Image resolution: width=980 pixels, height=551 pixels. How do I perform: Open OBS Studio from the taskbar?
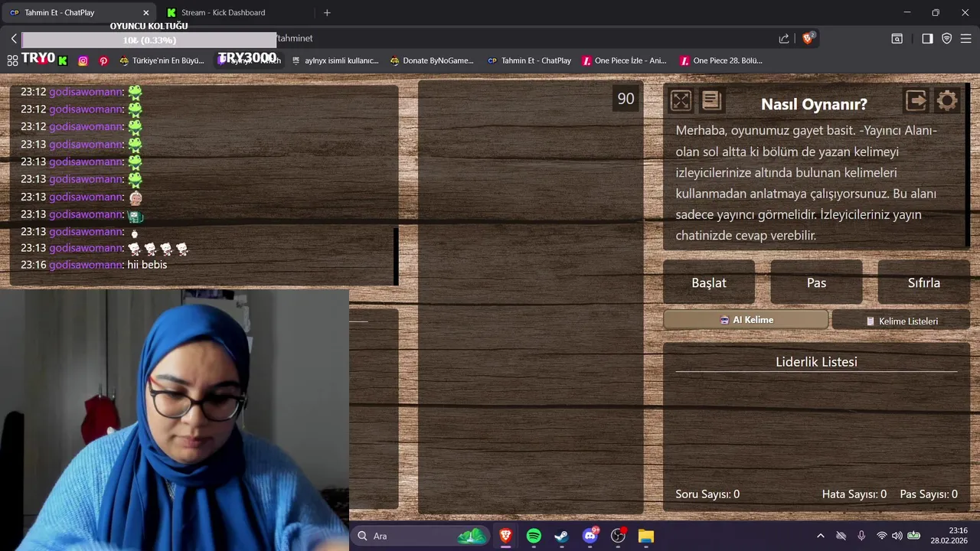click(x=618, y=536)
